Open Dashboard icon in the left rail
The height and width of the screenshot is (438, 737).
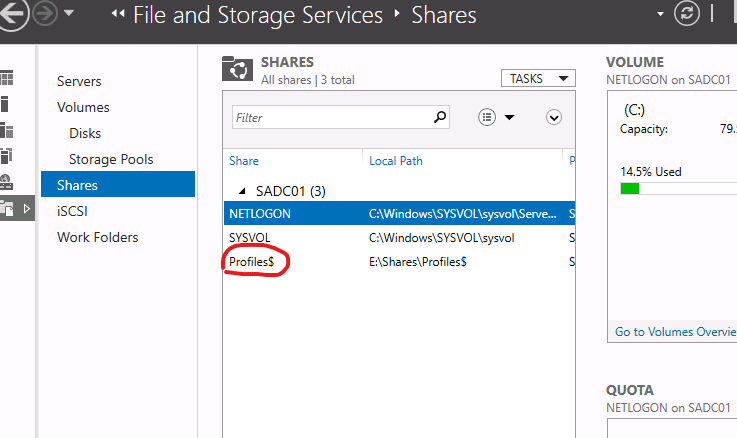coord(7,78)
